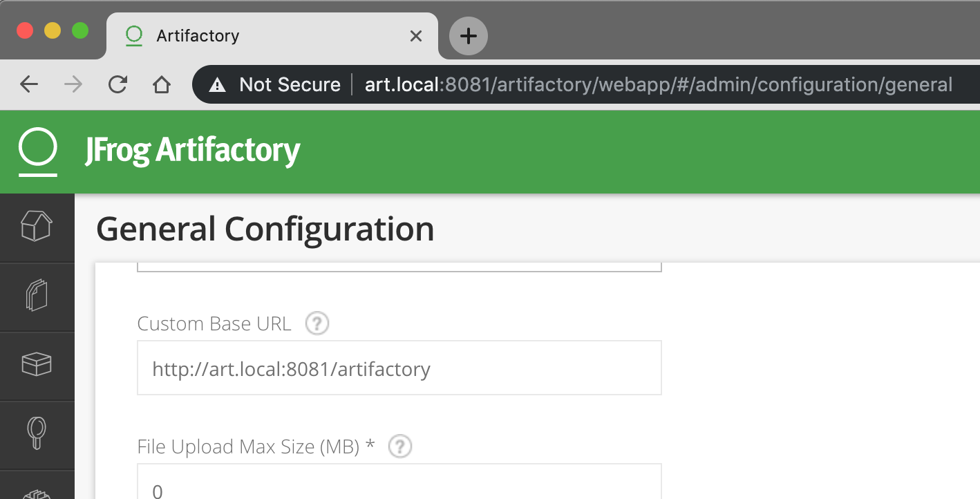Click the browser forward arrow
The height and width of the screenshot is (499, 980).
(73, 84)
